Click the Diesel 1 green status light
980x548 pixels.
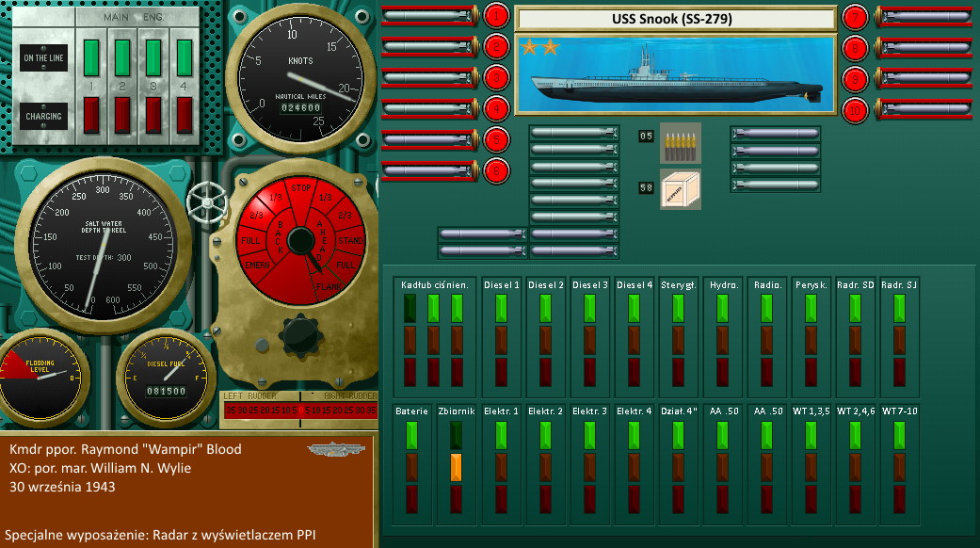pyautogui.click(x=501, y=308)
